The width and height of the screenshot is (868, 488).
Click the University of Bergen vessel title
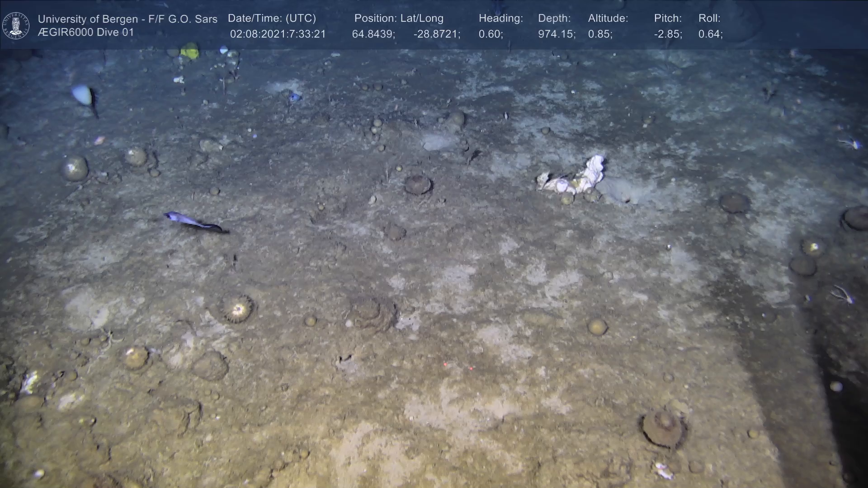click(x=127, y=19)
